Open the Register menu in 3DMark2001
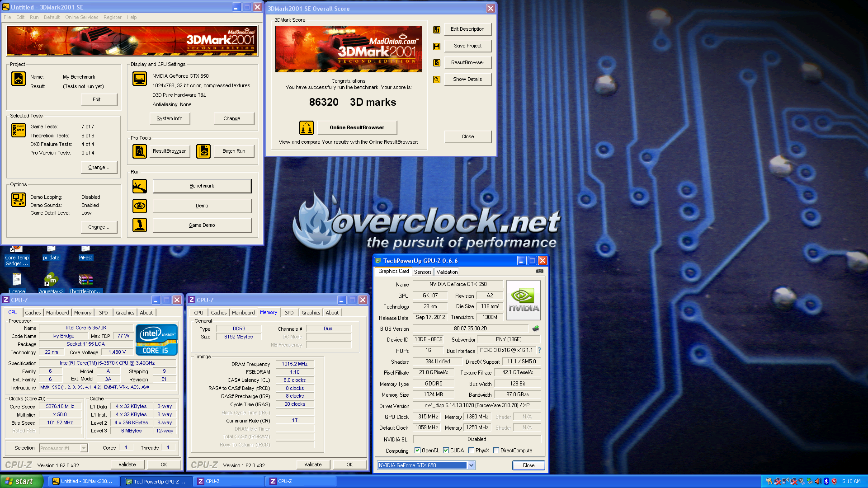868x488 pixels. [112, 17]
